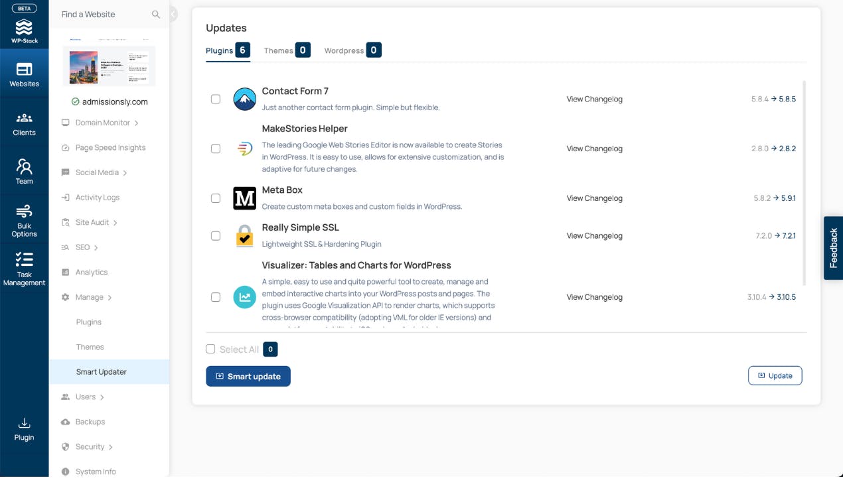Screen dimensions: 843x504
Task: Click the BETA badge at top left
Action: coord(24,9)
